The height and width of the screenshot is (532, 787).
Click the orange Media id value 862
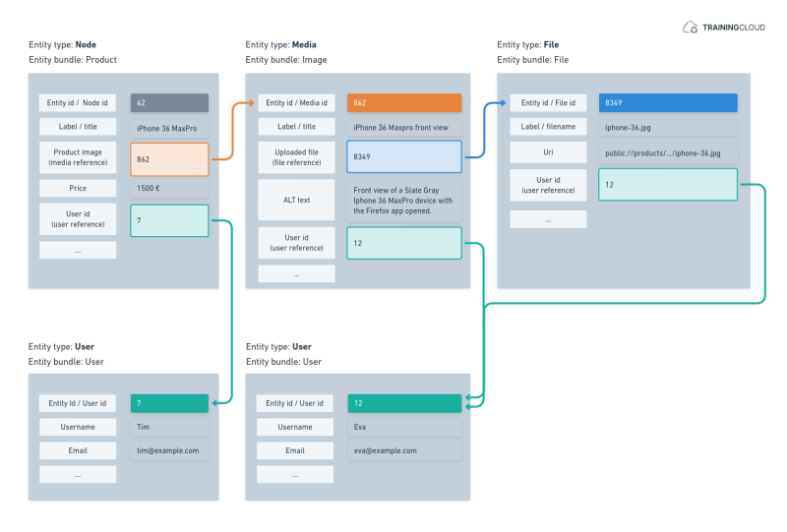coord(404,103)
